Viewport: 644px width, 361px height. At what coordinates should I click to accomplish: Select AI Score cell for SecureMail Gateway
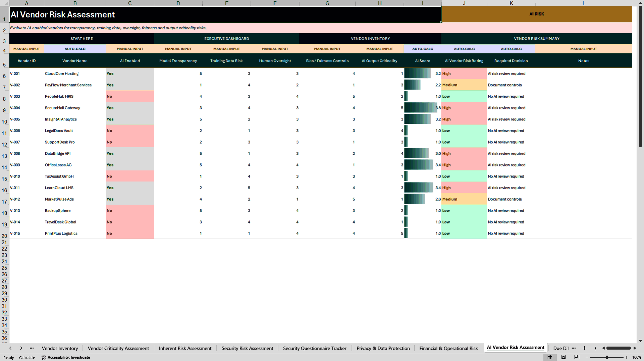[x=423, y=108]
